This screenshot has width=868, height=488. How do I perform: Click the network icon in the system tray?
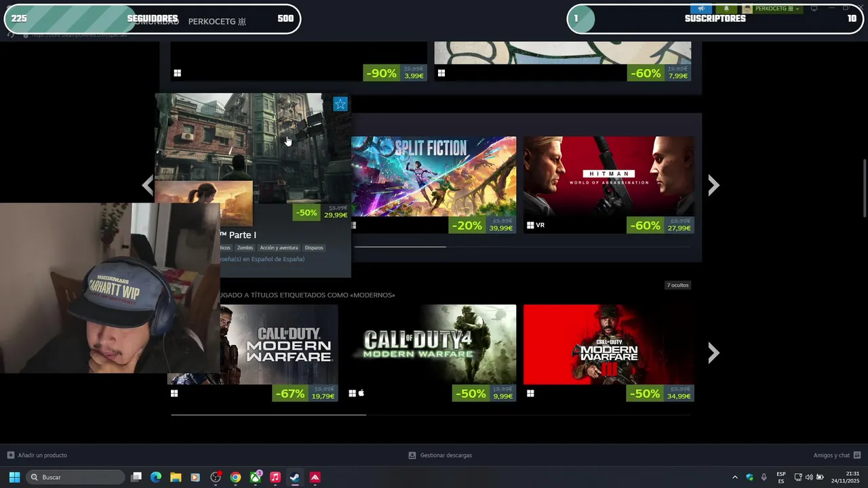pos(798,477)
